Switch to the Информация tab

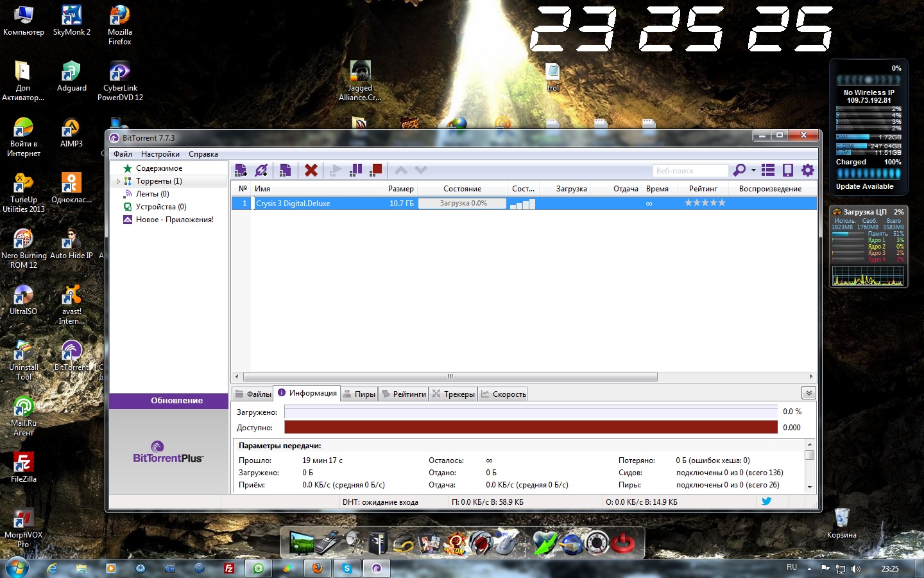point(307,393)
